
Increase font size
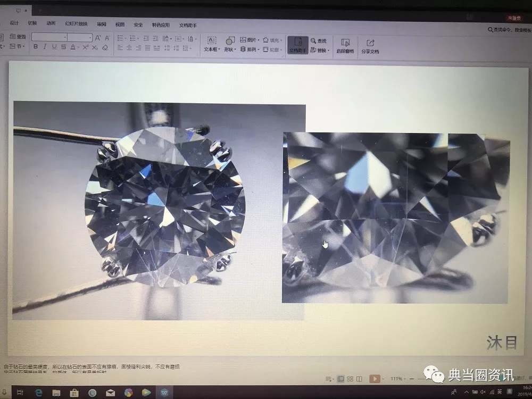coord(98,38)
